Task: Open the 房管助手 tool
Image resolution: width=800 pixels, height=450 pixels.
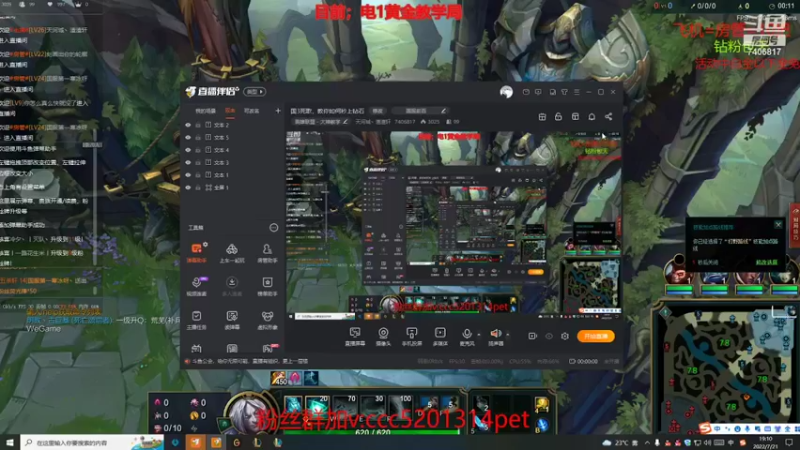Action: (267, 253)
